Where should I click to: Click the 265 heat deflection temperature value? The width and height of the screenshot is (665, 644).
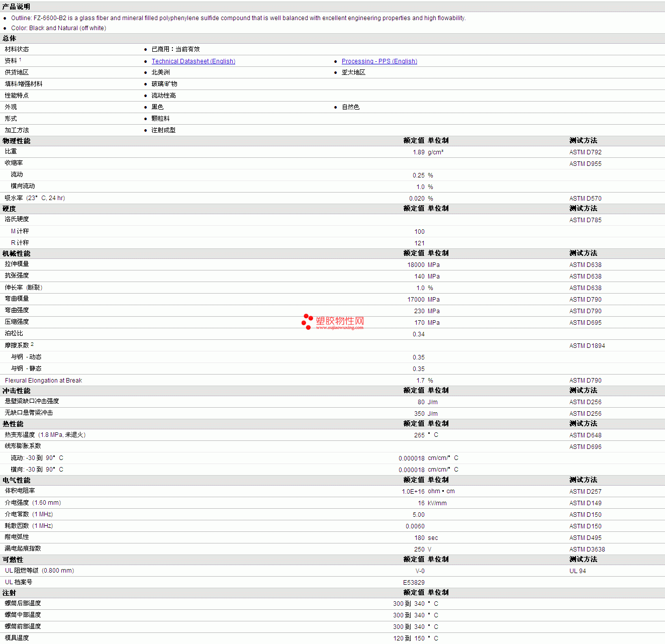tap(419, 435)
